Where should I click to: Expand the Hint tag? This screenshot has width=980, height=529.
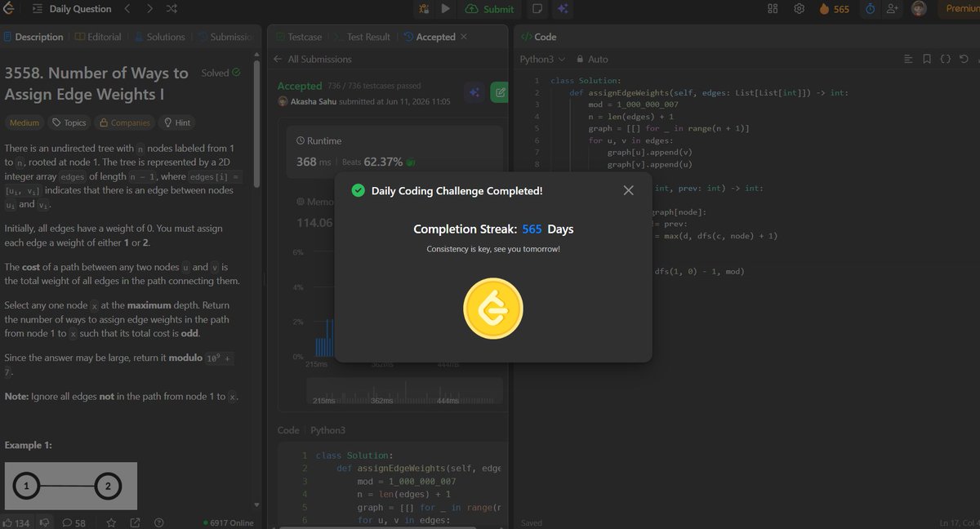tap(177, 122)
